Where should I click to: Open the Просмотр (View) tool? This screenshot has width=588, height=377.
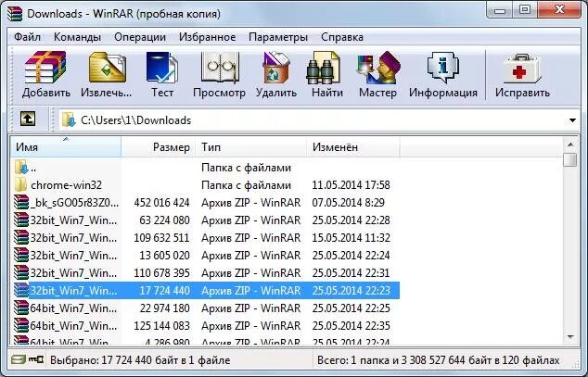(220, 68)
